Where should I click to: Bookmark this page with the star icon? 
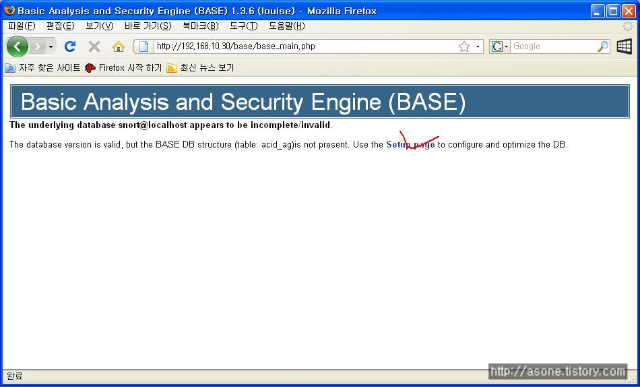click(x=464, y=47)
